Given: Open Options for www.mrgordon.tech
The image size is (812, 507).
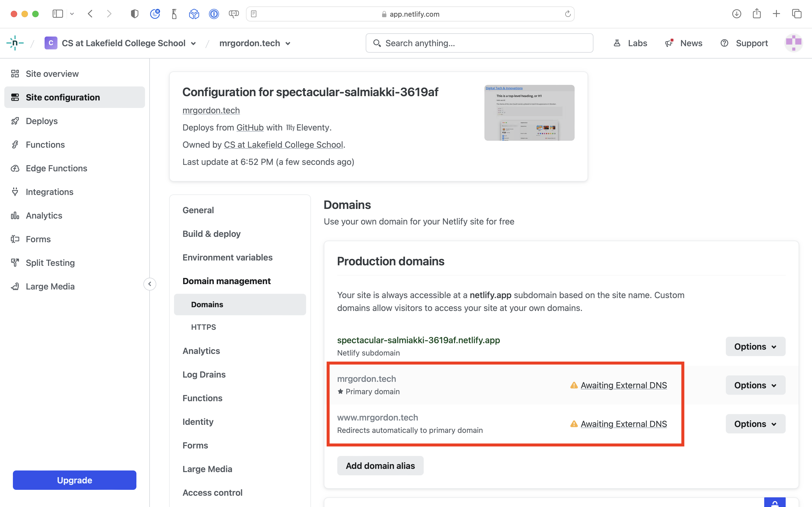Looking at the screenshot, I should (x=755, y=424).
